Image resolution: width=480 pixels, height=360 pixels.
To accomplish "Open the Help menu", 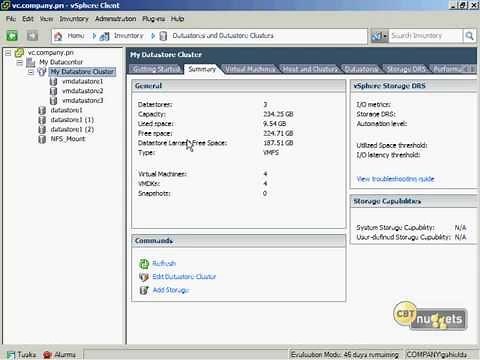I will (x=177, y=19).
